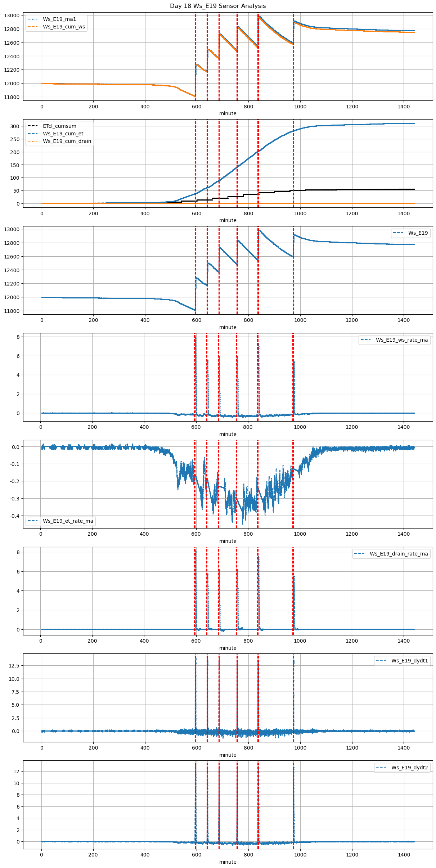This screenshot has width=436, height=868.
Task: Click the chart title Day 18 Ws_E19 Sensor Analysis
Action: (x=218, y=6)
